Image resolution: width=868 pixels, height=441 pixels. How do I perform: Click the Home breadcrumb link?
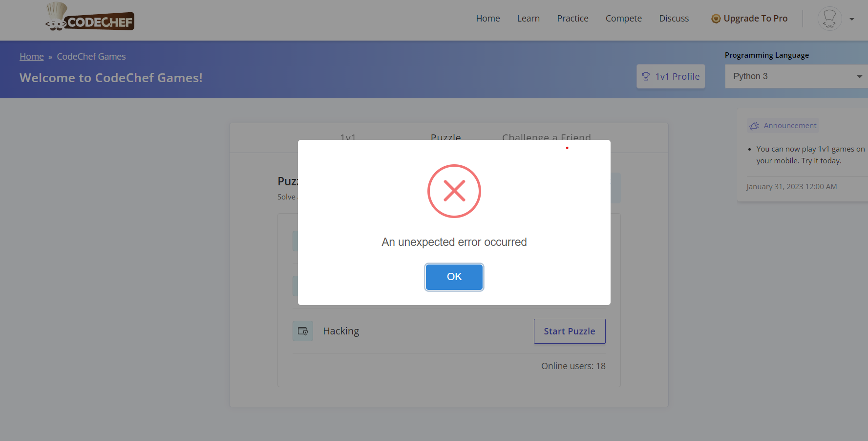coord(32,57)
